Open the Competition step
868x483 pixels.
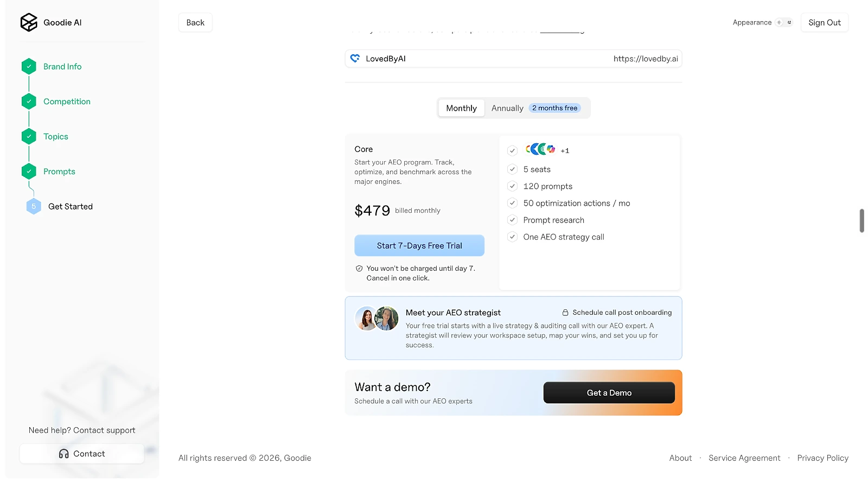67,101
